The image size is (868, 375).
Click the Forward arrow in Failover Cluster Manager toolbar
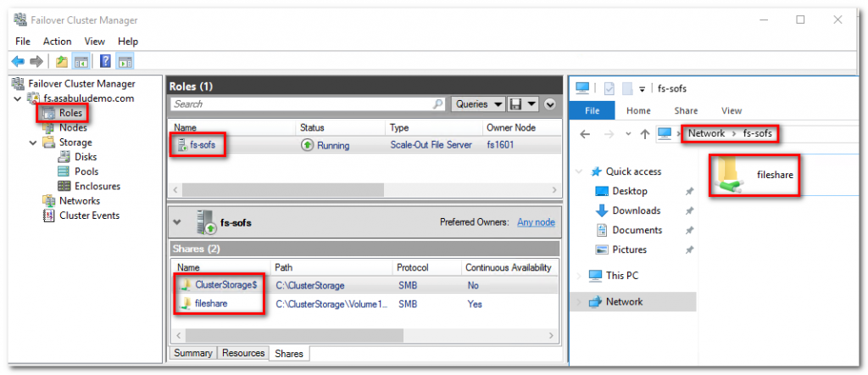tap(36, 61)
